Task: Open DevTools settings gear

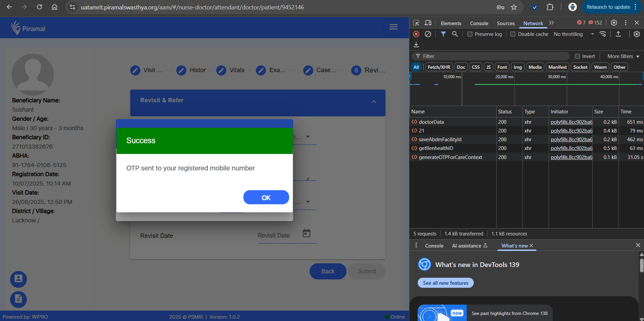Action: pyautogui.click(x=614, y=23)
